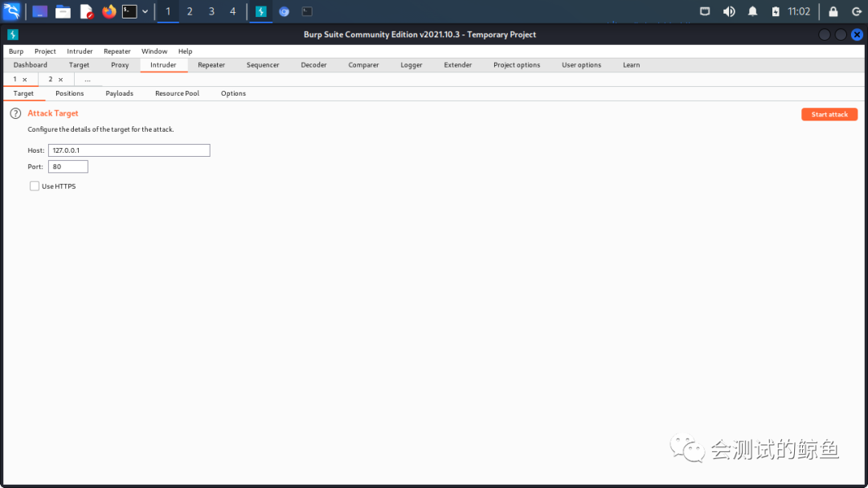Open the file manager from the taskbar
This screenshot has height=488, width=868.
click(63, 11)
